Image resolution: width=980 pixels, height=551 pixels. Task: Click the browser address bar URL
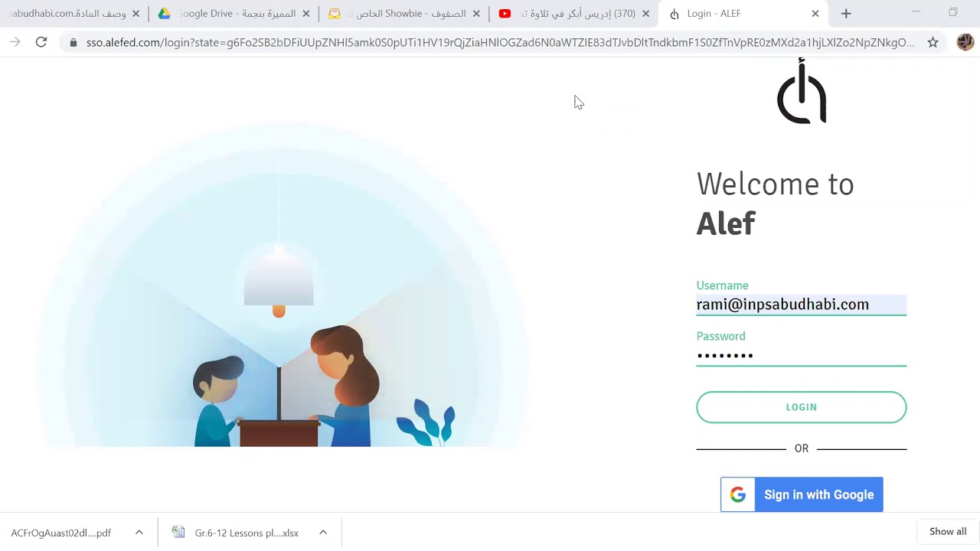tap(500, 43)
